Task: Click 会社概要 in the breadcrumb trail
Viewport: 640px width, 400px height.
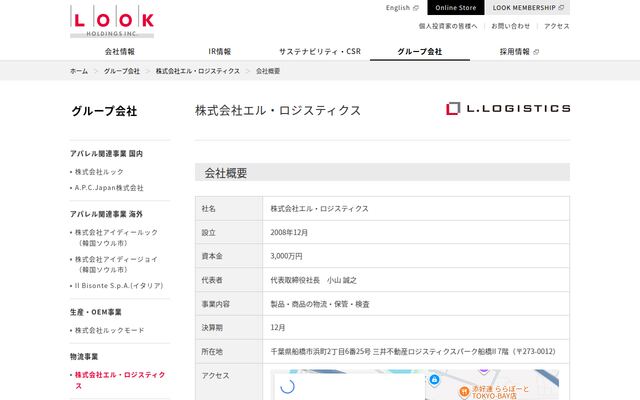Action: [x=268, y=71]
